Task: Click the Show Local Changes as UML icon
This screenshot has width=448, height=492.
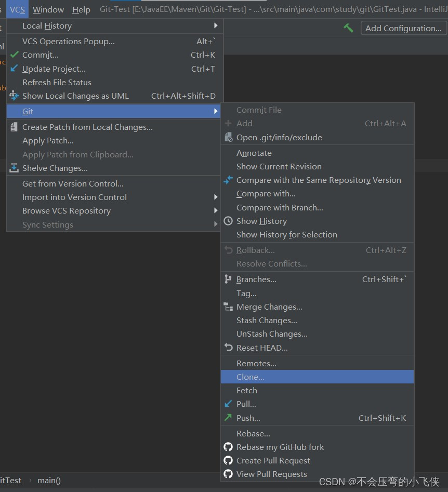Action: point(14,96)
